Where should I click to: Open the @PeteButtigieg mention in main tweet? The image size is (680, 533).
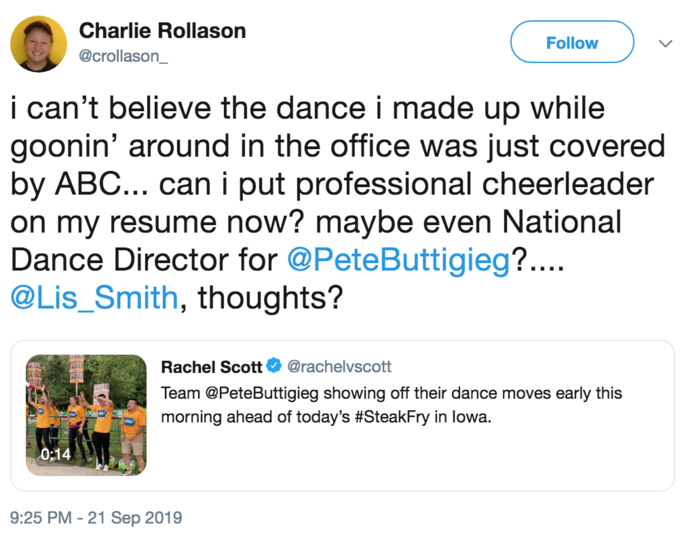[x=399, y=260]
